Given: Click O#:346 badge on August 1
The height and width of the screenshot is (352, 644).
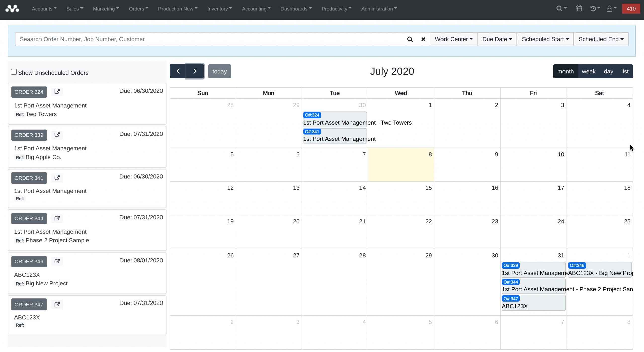Looking at the screenshot, I should pyautogui.click(x=577, y=265).
